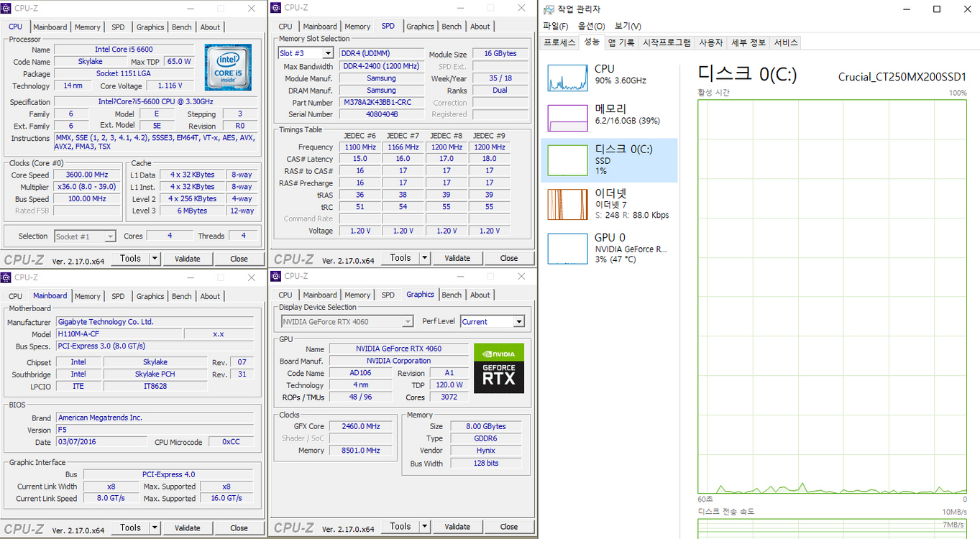Image resolution: width=980 pixels, height=539 pixels.
Task: Switch to the Bench tab in CPU-Z
Action: point(181,27)
